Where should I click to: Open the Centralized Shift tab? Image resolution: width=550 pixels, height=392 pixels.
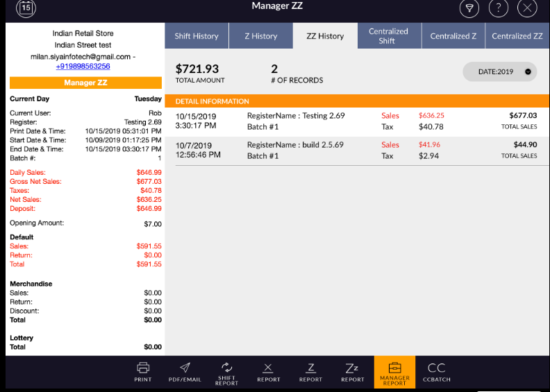(x=388, y=36)
